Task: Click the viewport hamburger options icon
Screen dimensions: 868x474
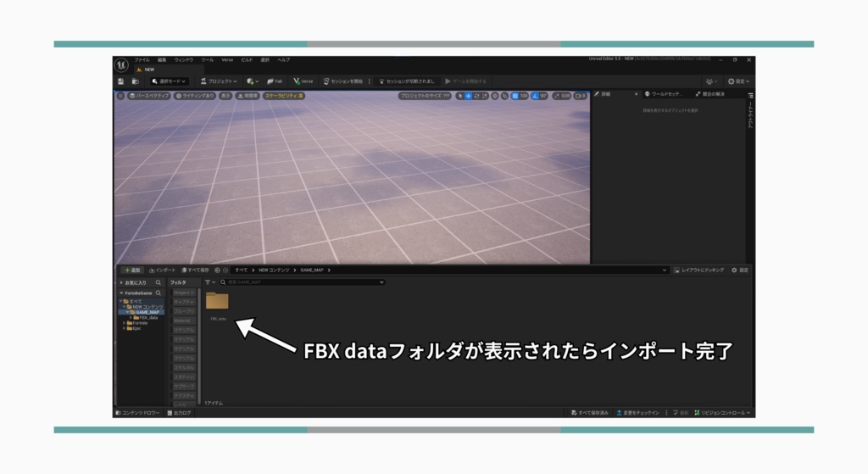Action: click(x=120, y=96)
